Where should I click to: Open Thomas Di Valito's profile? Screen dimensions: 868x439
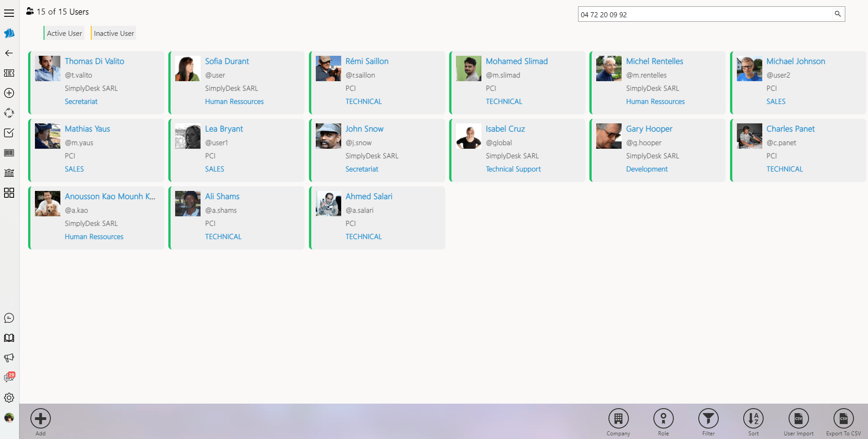point(94,61)
